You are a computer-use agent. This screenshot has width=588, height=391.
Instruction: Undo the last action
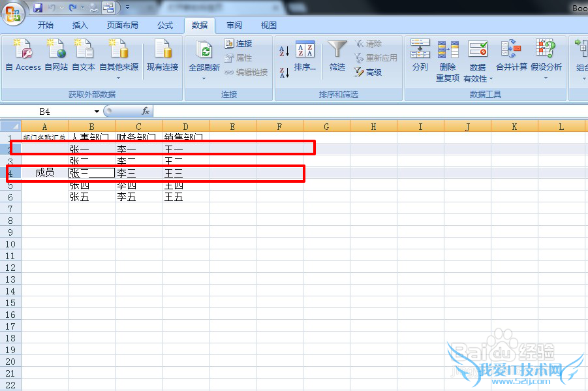click(52, 7)
